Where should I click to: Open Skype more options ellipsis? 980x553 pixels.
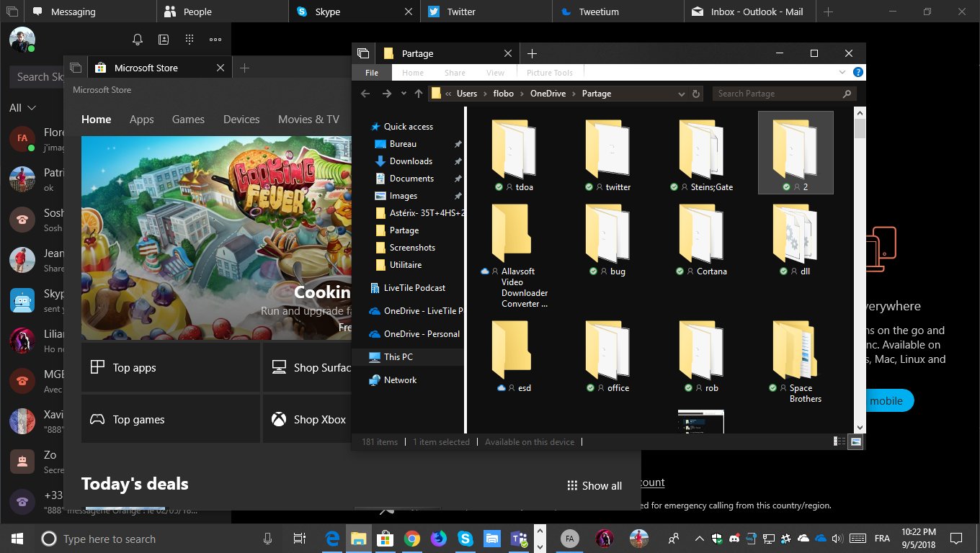coord(215,40)
